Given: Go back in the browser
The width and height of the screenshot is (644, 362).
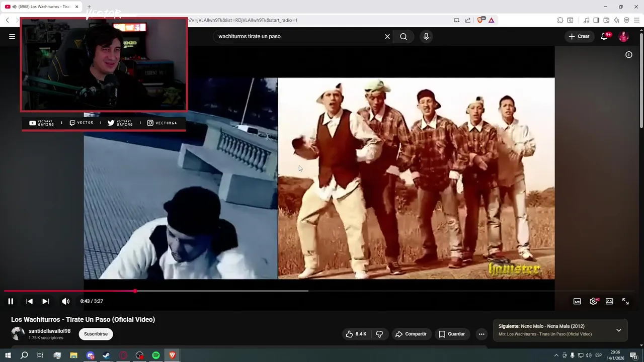Looking at the screenshot, I should tap(8, 20).
